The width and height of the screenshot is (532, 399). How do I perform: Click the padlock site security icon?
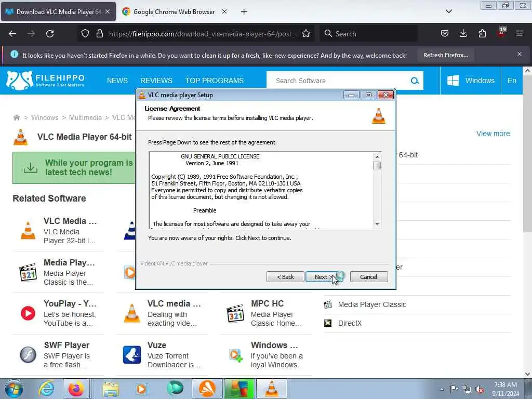point(99,34)
